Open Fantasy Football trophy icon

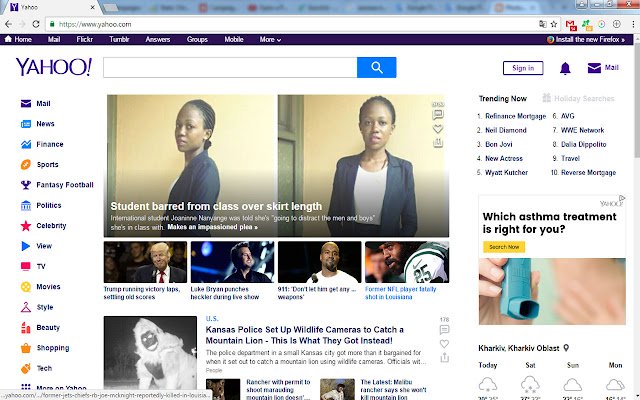point(25,185)
